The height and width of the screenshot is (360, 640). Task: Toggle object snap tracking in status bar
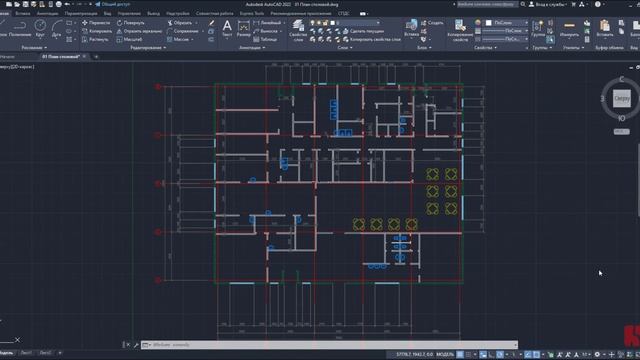(x=528, y=354)
